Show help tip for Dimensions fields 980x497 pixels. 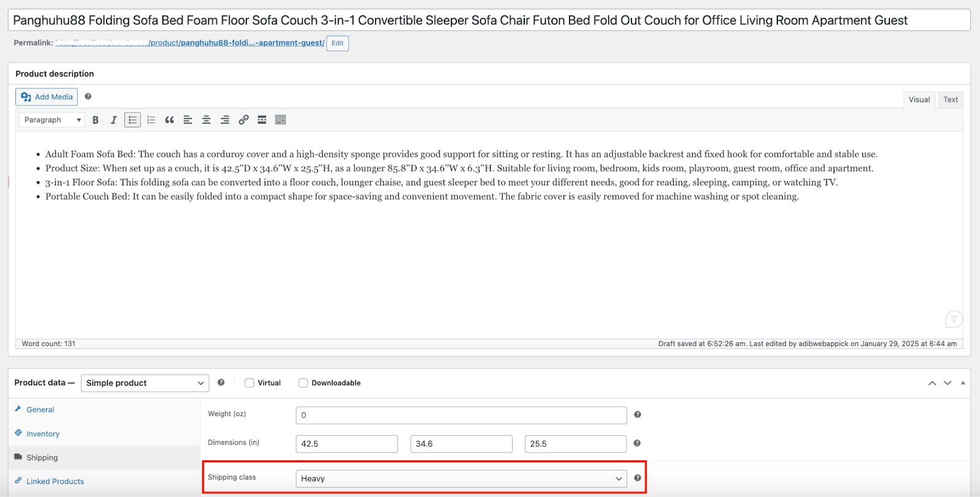pos(637,444)
